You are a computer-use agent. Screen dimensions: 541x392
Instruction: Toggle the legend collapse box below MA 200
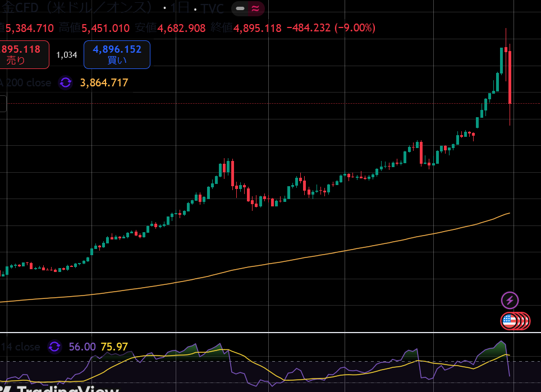click(x=2, y=104)
